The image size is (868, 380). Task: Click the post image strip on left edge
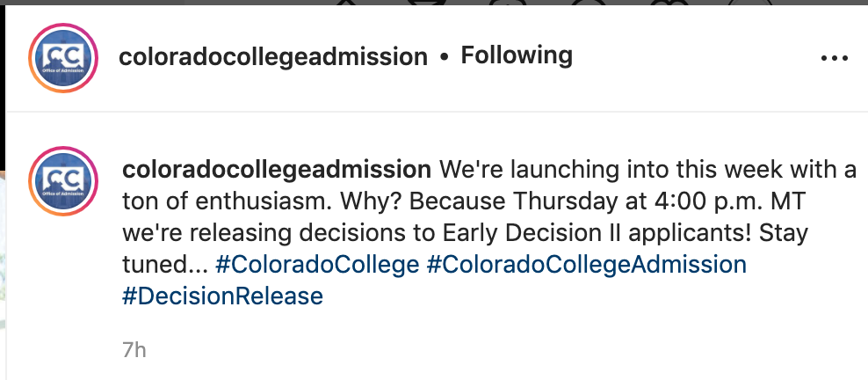click(x=3, y=274)
